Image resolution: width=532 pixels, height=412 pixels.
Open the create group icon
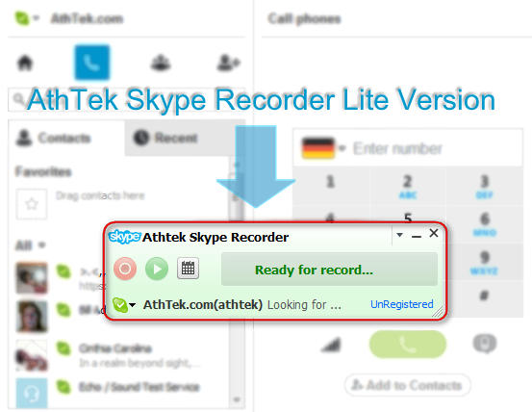point(161,63)
